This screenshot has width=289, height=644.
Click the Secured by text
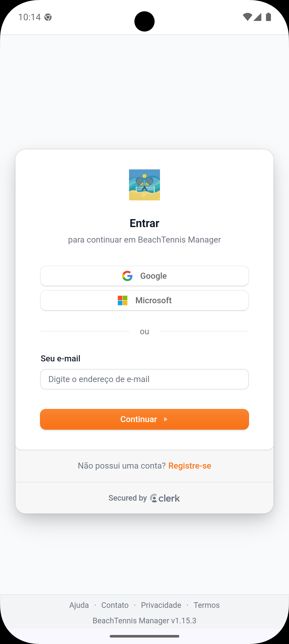click(128, 498)
